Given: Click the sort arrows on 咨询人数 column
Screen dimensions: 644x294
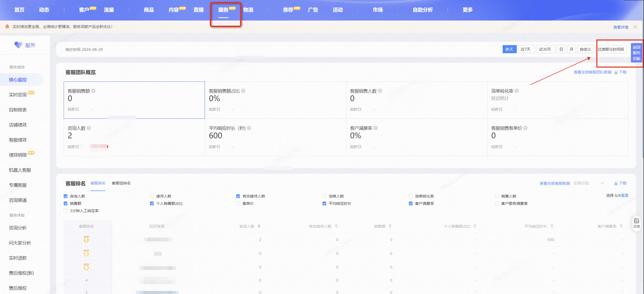Looking at the screenshot, I should tap(259, 226).
